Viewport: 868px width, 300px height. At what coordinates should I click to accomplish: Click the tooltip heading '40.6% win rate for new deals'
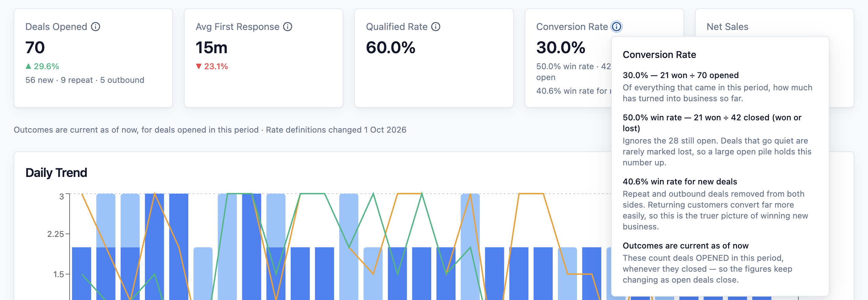(x=680, y=182)
